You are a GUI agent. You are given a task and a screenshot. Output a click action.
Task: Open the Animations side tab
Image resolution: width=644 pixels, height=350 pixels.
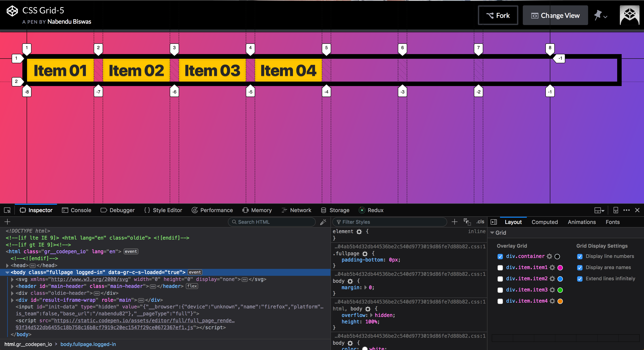coord(581,222)
